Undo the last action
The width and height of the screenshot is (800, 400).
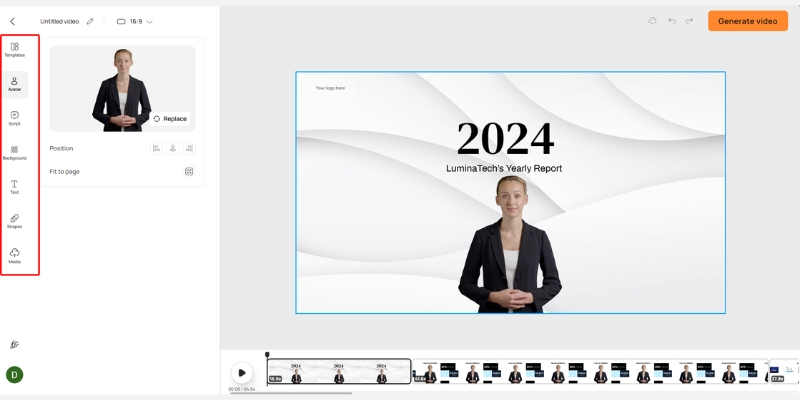672,21
